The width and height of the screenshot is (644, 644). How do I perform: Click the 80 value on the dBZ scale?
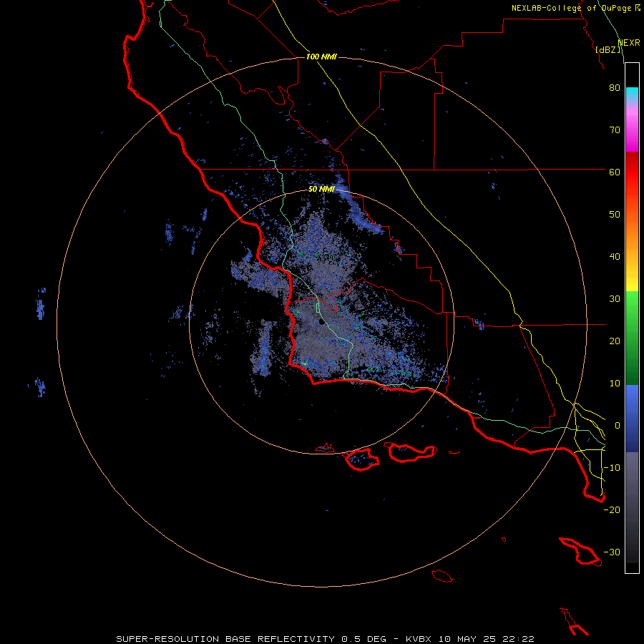tap(615, 88)
